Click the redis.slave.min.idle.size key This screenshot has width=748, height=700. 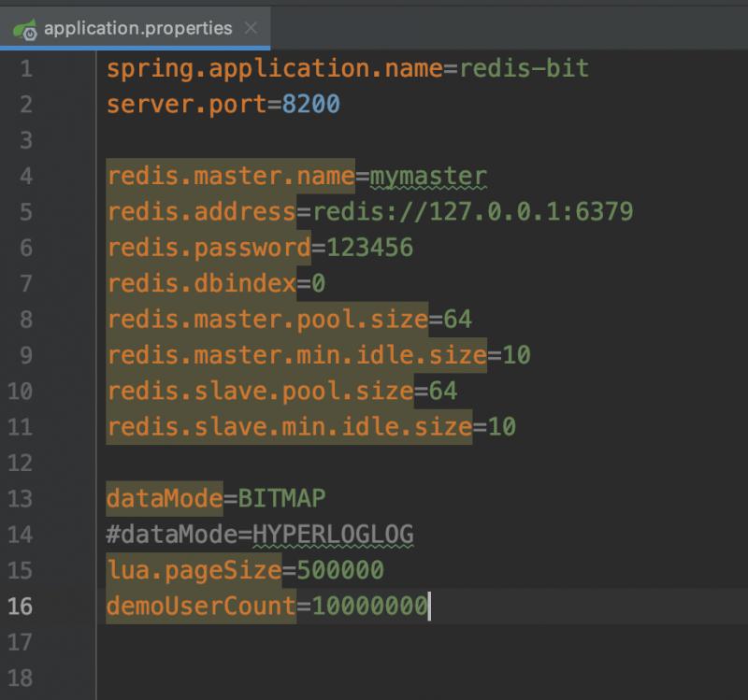point(289,427)
